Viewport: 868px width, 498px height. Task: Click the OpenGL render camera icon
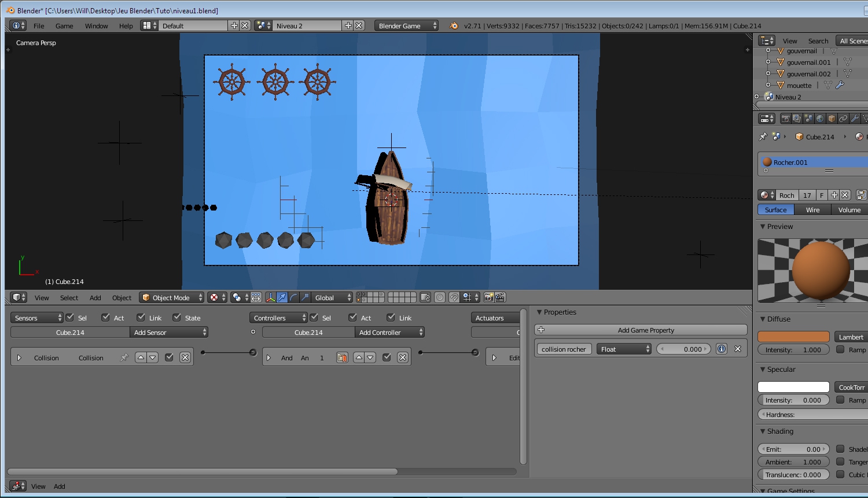489,297
